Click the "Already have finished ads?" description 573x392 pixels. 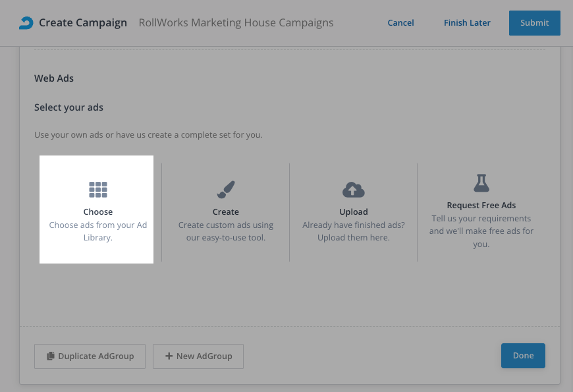point(354,225)
